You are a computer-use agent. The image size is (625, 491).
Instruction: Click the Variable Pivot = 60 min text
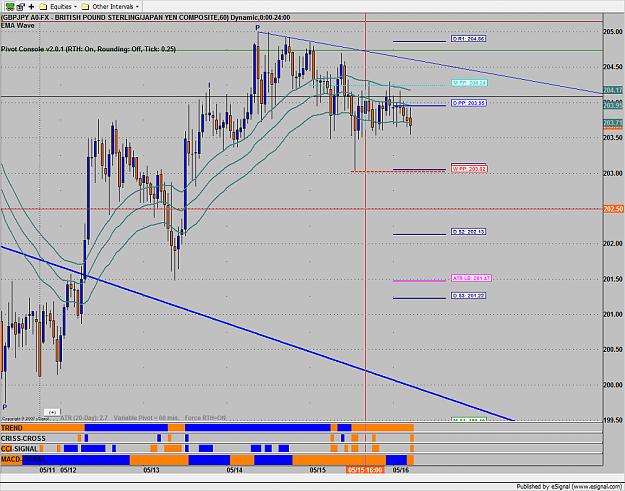[x=146, y=418]
